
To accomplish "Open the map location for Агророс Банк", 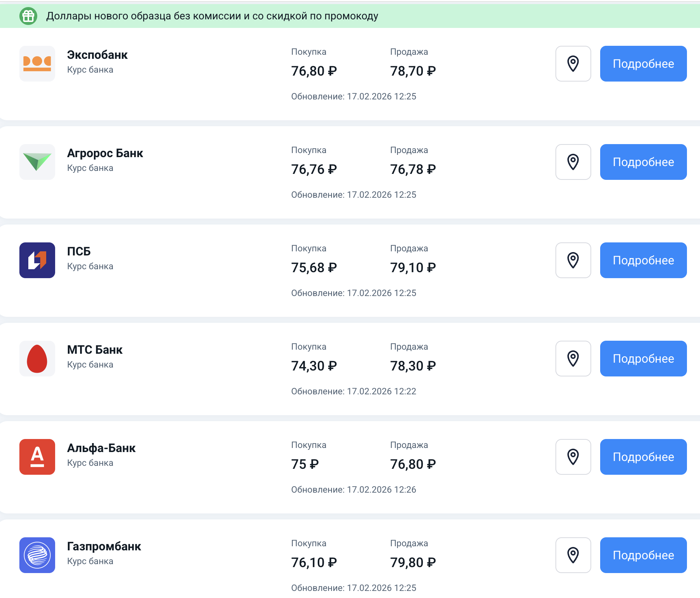I will (573, 162).
